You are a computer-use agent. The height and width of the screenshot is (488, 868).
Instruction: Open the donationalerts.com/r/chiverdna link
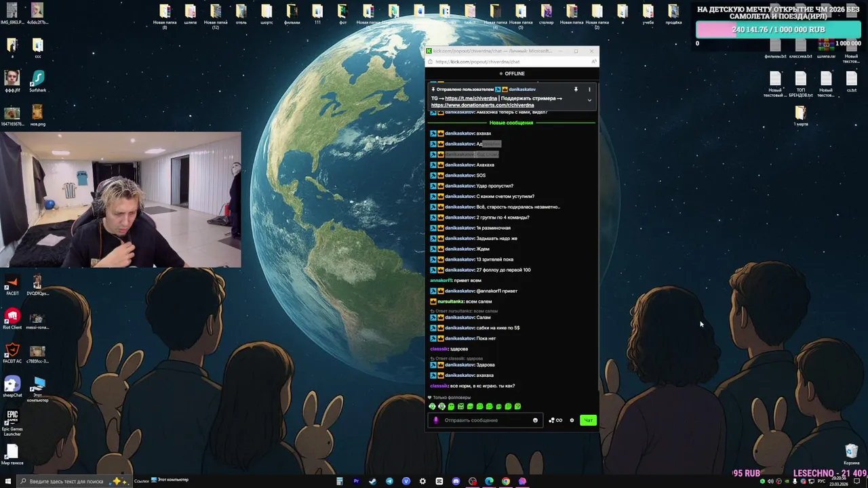[x=483, y=105]
